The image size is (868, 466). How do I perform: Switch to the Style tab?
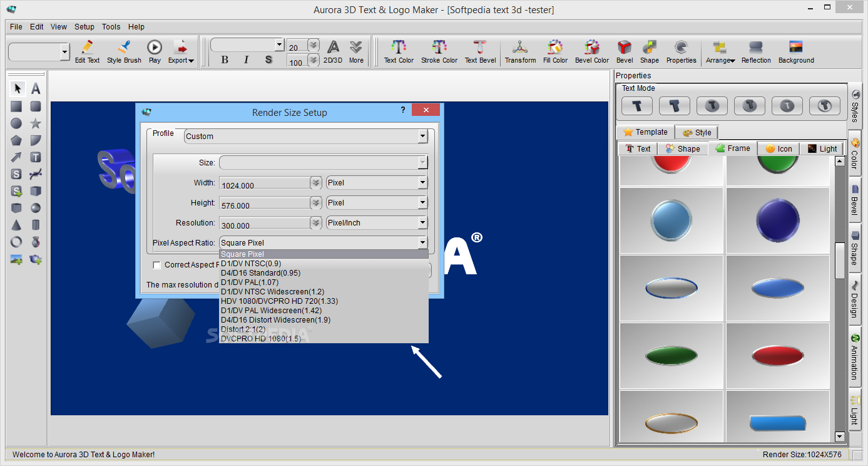[x=697, y=133]
